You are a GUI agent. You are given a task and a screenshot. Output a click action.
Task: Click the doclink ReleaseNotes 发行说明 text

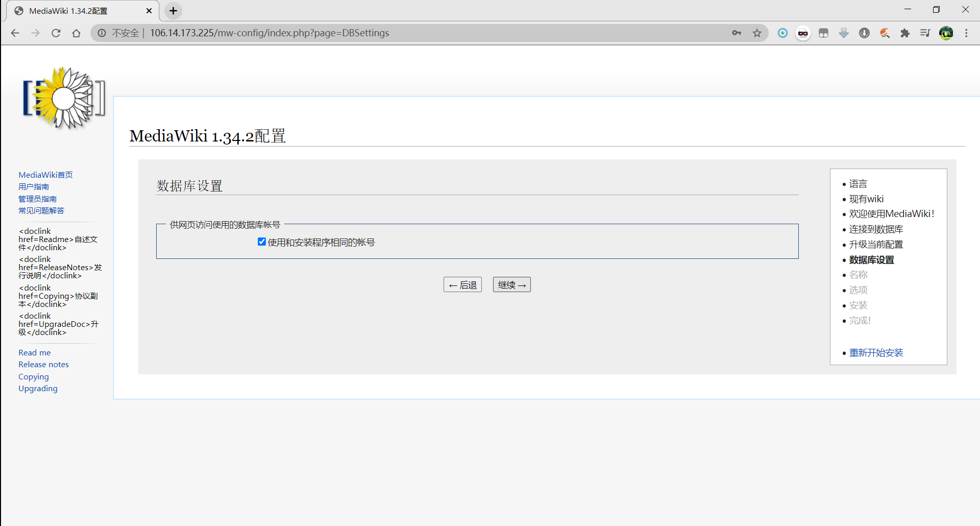60,268
